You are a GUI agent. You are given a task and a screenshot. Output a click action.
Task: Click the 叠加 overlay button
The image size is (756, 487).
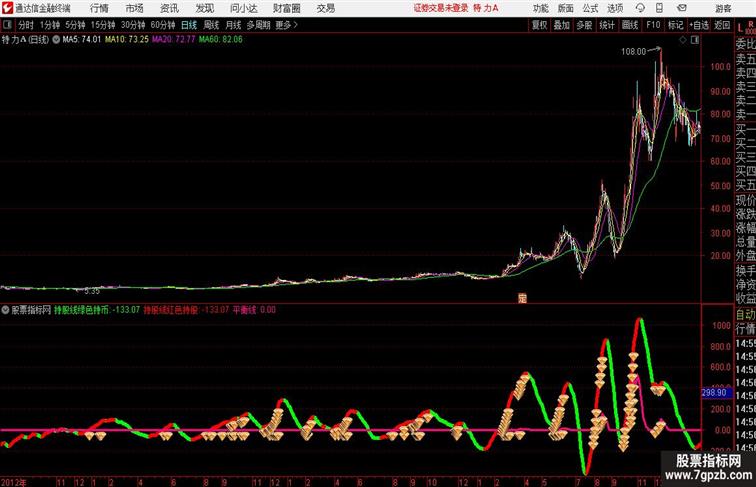[562, 25]
